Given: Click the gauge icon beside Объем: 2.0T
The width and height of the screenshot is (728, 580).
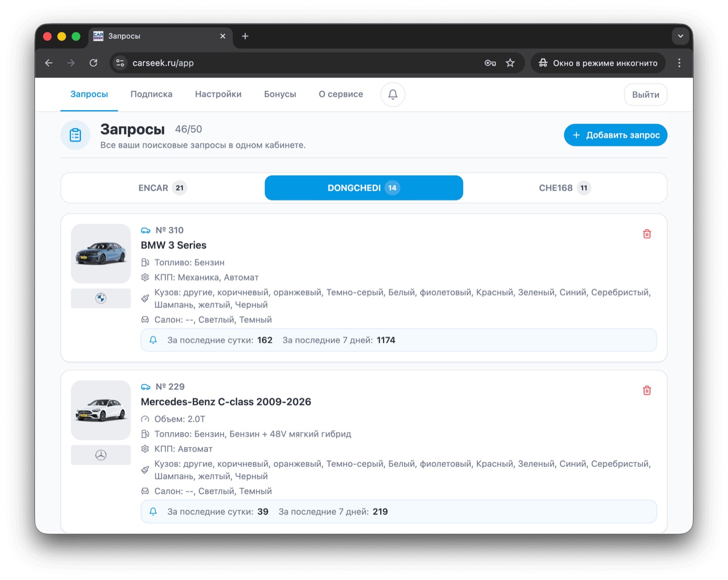Looking at the screenshot, I should (145, 419).
